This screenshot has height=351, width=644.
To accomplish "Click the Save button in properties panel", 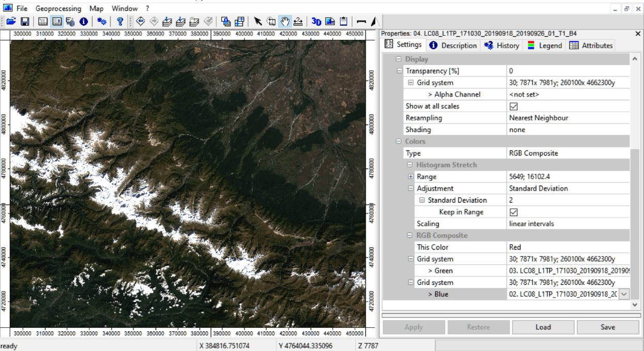I will (607, 327).
